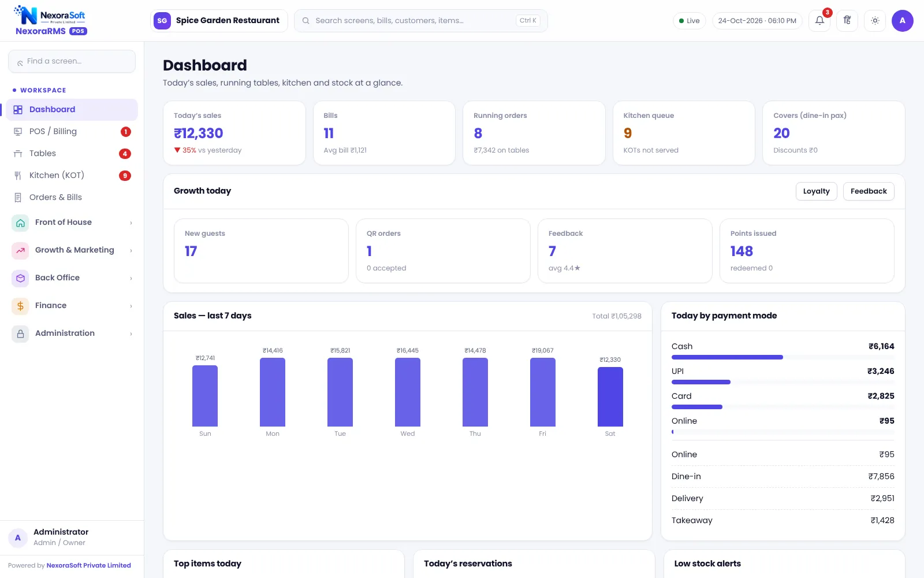924x578 pixels.
Task: Click the Front of House home icon
Action: (20, 223)
